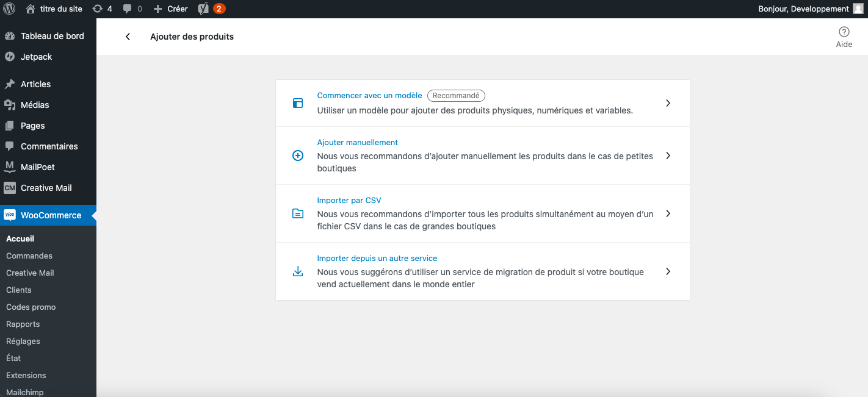Click titre du site link

click(x=61, y=9)
